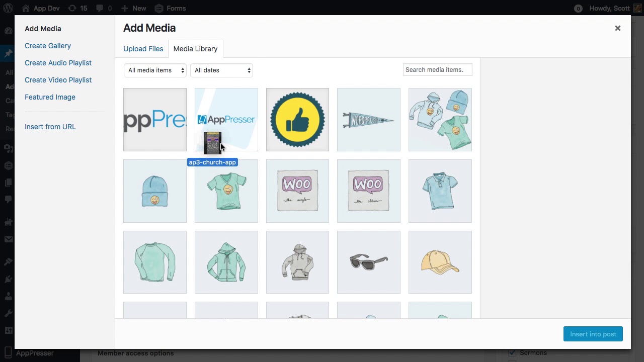Viewport: 644px width, 362px height.
Task: Open the 15 pending updates icon
Action: 77,8
